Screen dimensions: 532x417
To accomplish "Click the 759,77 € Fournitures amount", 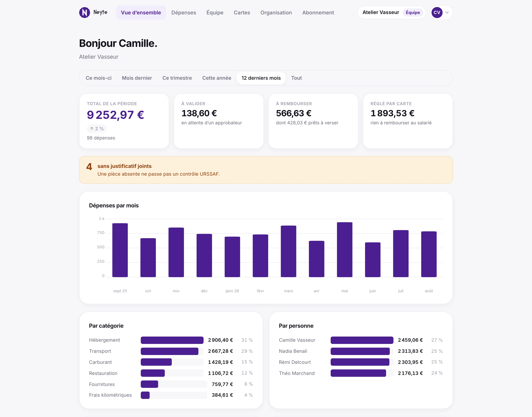I will point(222,384).
